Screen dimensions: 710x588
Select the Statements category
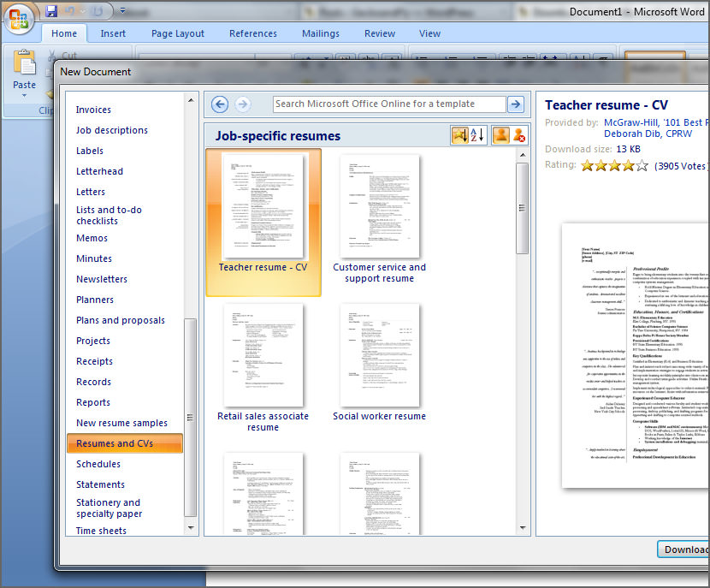point(101,484)
